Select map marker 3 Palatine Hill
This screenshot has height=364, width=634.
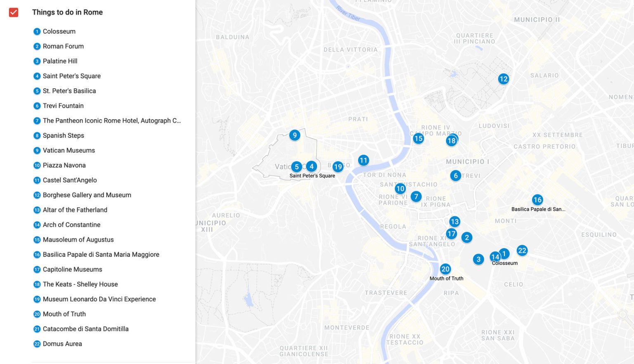click(478, 260)
